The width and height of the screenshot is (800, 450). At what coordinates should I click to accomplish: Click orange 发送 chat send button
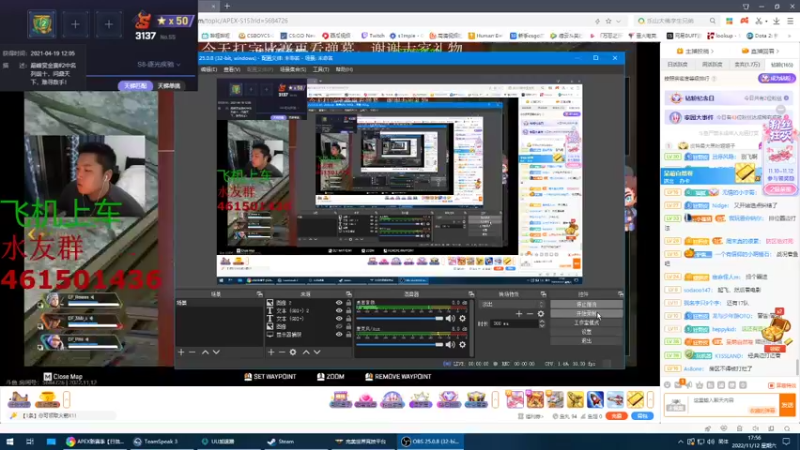(x=787, y=405)
